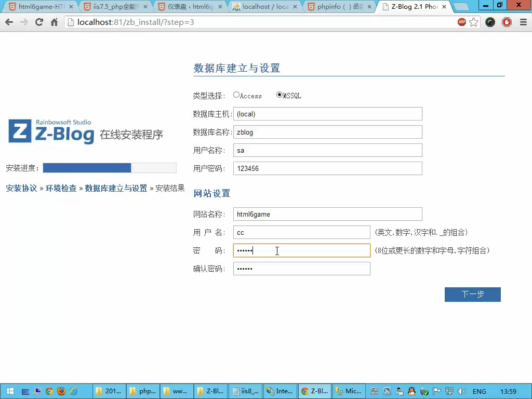Open the Windows Start button
This screenshot has width=532, height=399.
pos(10,391)
